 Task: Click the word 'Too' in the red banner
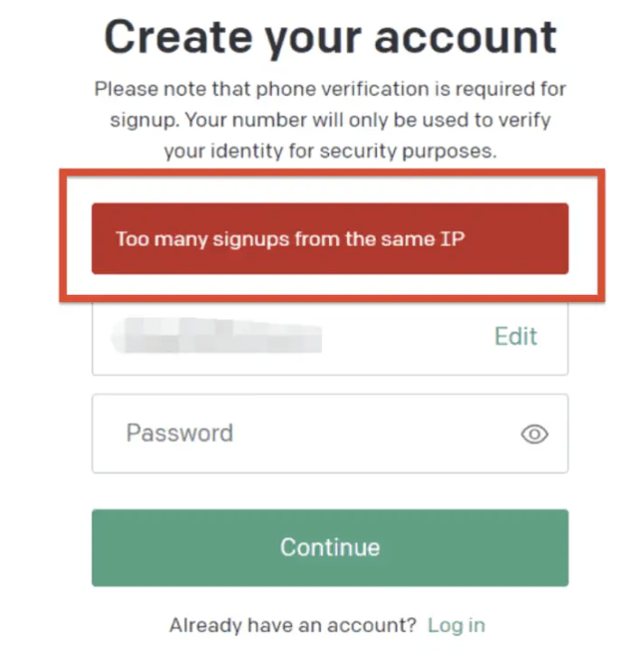coord(131,239)
